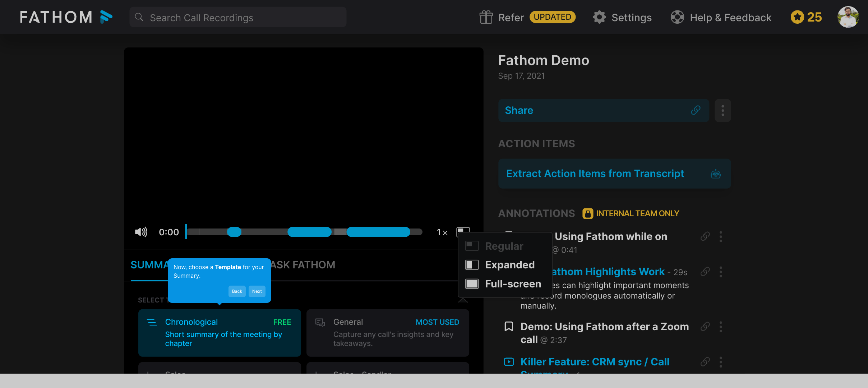Click the UPDATED badge

pos(552,17)
